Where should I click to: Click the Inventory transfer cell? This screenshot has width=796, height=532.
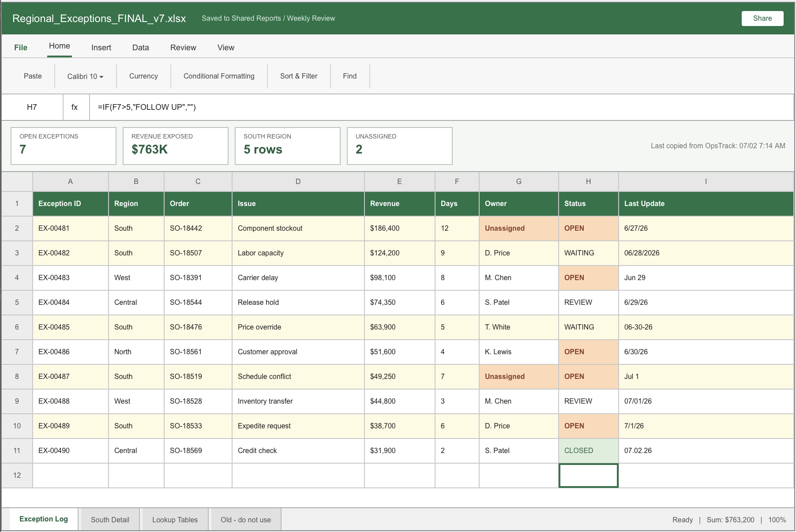tap(298, 401)
